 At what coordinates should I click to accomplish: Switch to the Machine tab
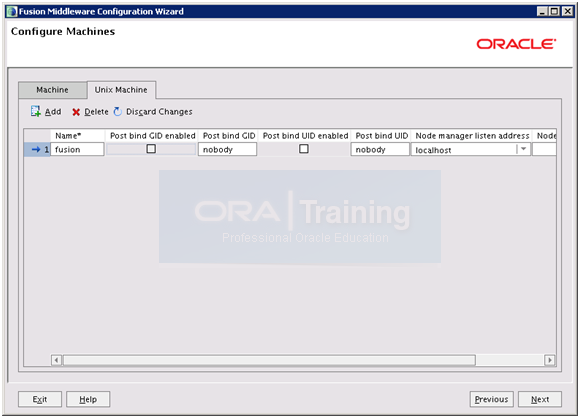(x=53, y=90)
